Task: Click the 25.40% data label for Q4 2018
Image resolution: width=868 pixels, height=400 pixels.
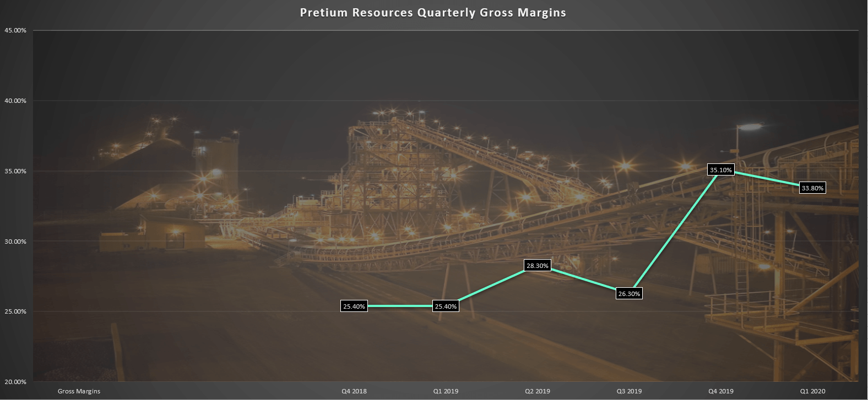Action: tap(354, 306)
